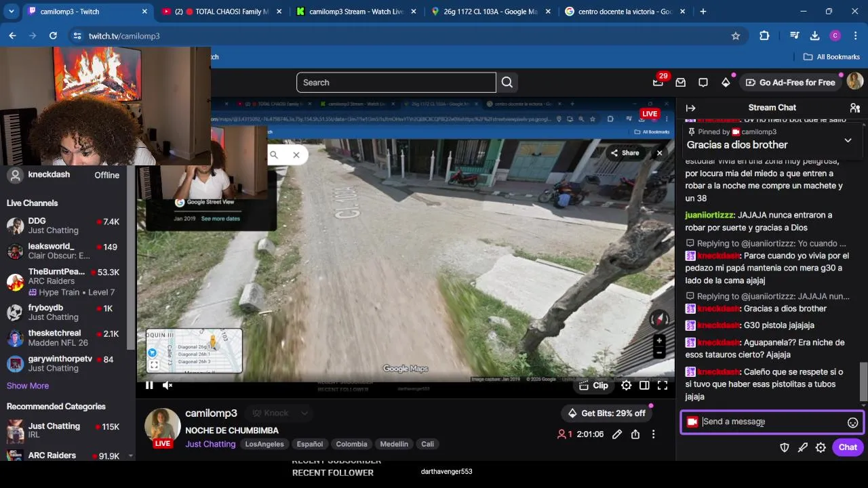Open moderator shield icon below chat box
The image size is (868, 488).
[785, 447]
